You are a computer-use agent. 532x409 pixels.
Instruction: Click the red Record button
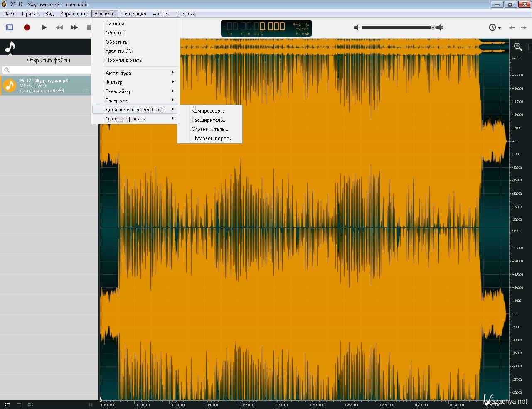tap(27, 27)
